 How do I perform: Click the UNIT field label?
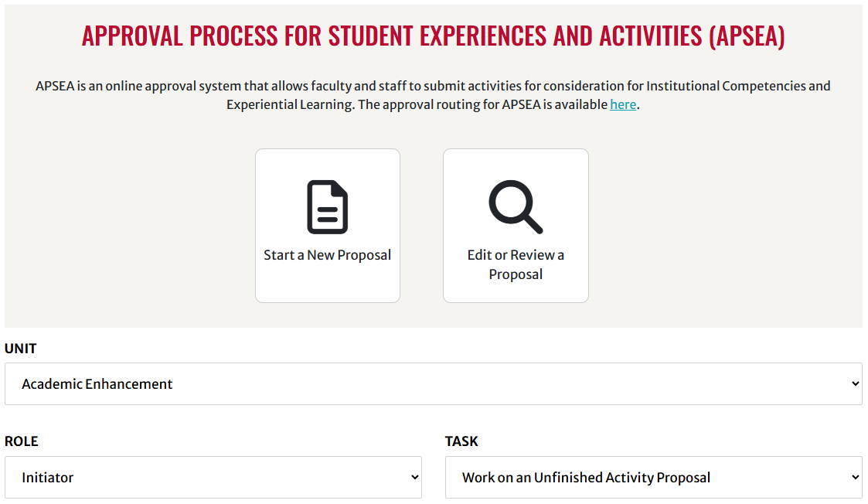[x=20, y=349]
